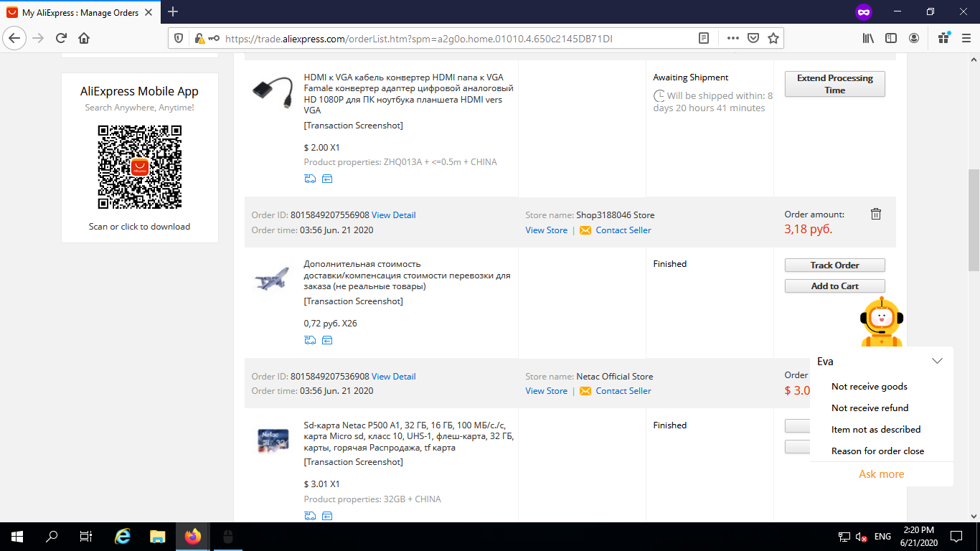The height and width of the screenshot is (551, 980).
Task: Click envelope icon for Shop3188046 Store
Action: pyautogui.click(x=585, y=230)
